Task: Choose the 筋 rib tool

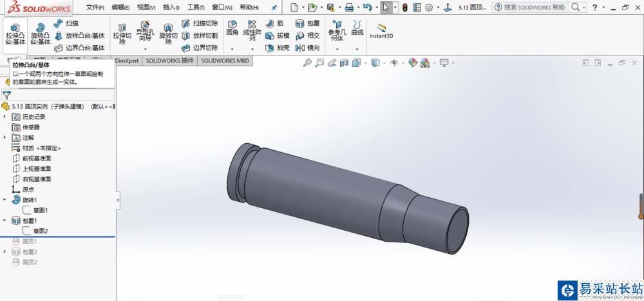Action: pyautogui.click(x=274, y=23)
